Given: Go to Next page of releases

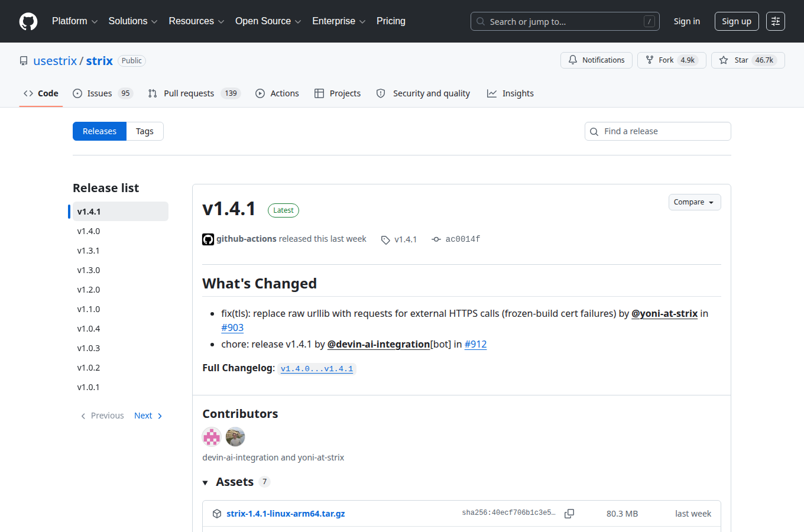Looking at the screenshot, I should tap(148, 416).
